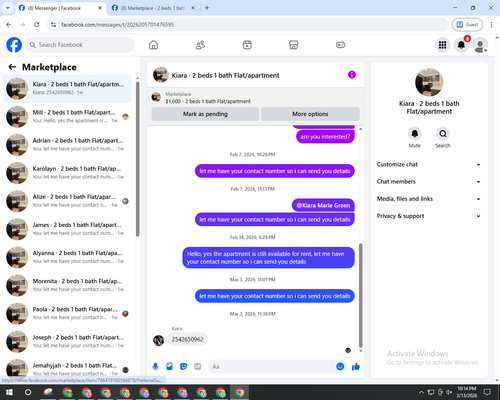Image resolution: width=500 pixels, height=400 pixels.
Task: Open the Paola conversation in list
Action: coord(67,314)
